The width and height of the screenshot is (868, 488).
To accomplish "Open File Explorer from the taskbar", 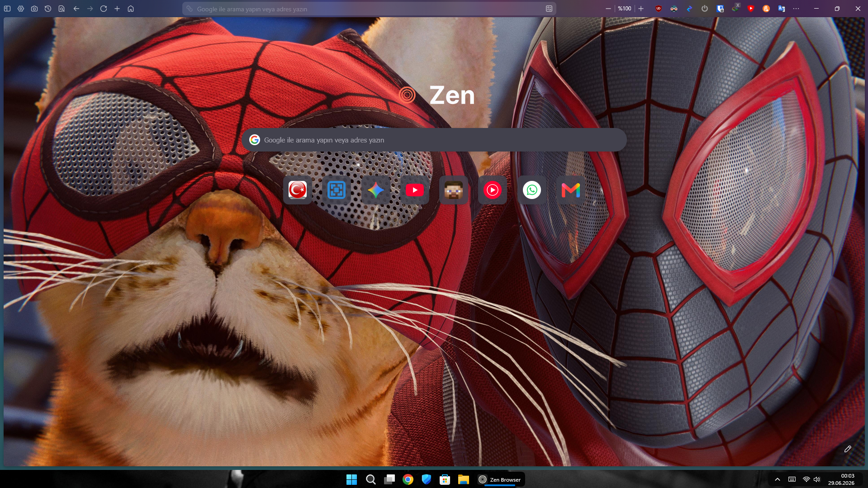I will click(464, 479).
